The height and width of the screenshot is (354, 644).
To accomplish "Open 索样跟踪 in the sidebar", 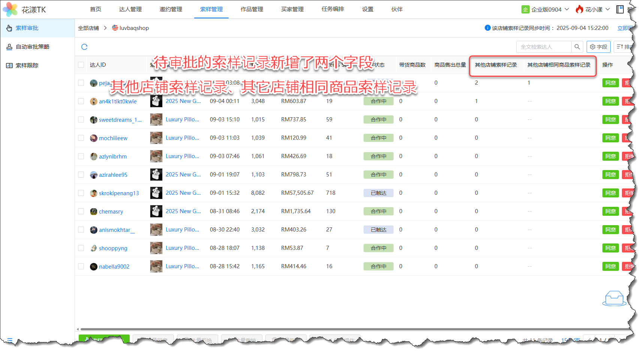I will pyautogui.click(x=27, y=66).
